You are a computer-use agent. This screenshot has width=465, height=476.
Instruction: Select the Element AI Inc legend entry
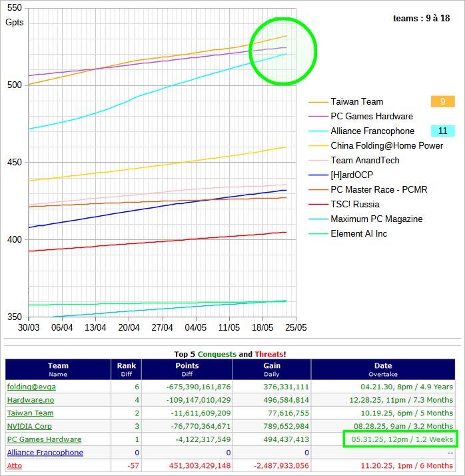tap(358, 234)
